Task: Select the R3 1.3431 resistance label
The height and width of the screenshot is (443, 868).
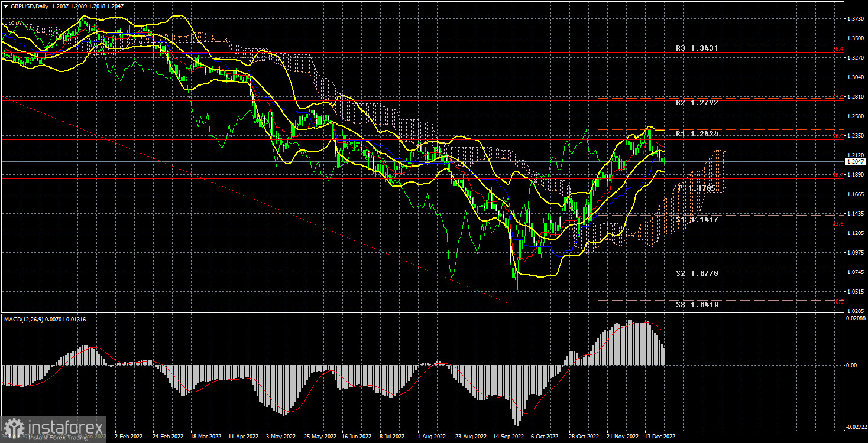Action: (x=698, y=48)
